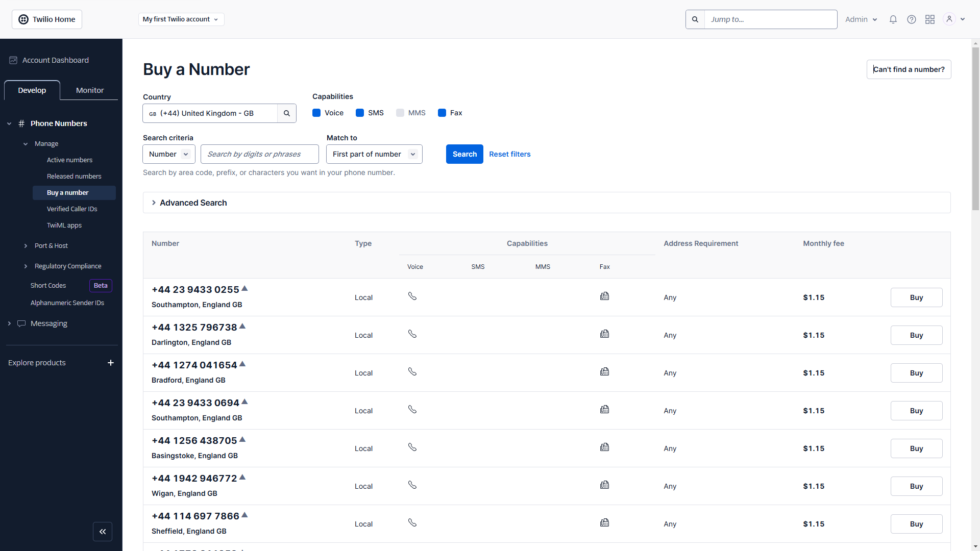980x551 pixels.
Task: Open the 'My first Twilio account' dropdown
Action: point(181,19)
